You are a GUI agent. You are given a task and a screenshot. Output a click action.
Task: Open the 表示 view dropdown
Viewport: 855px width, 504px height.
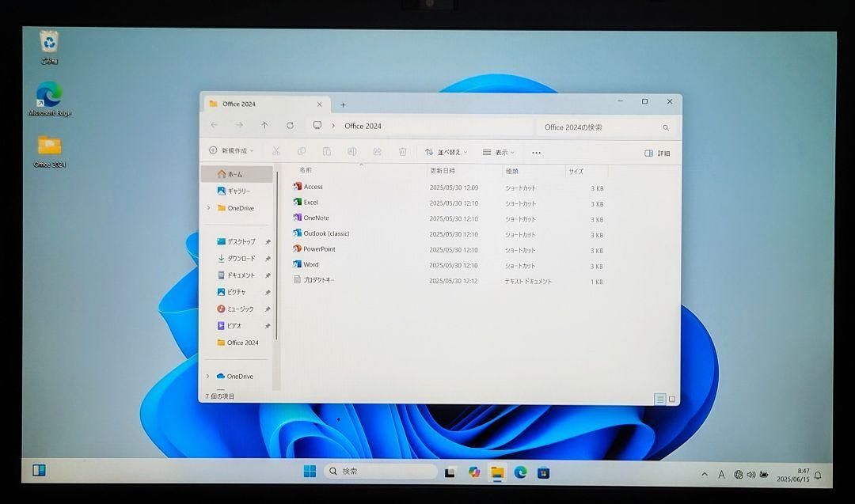pos(503,152)
